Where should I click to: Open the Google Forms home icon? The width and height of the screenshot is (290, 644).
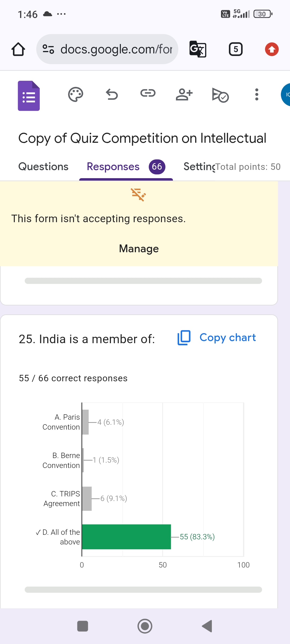click(29, 96)
